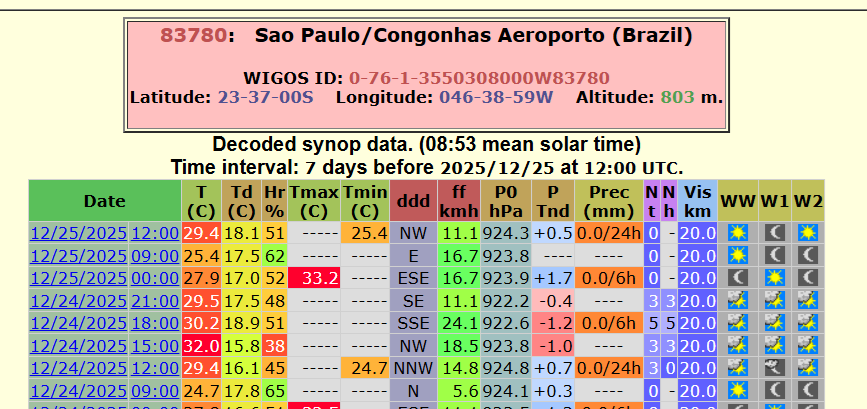
Task: Click the WW moon icon in 12/25/2025 00:00 row
Action: [739, 278]
